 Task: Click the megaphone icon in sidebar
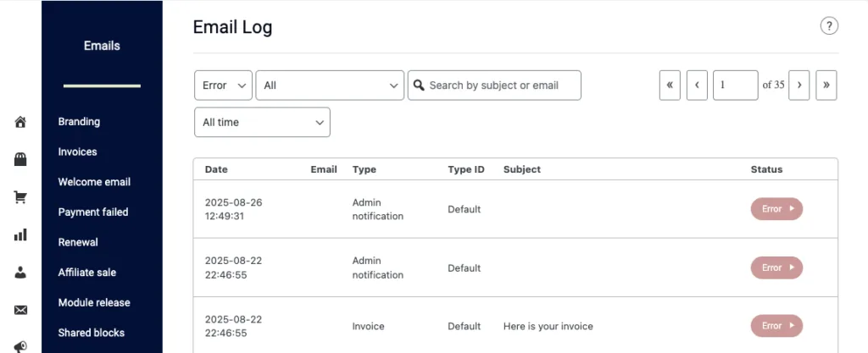(x=20, y=345)
